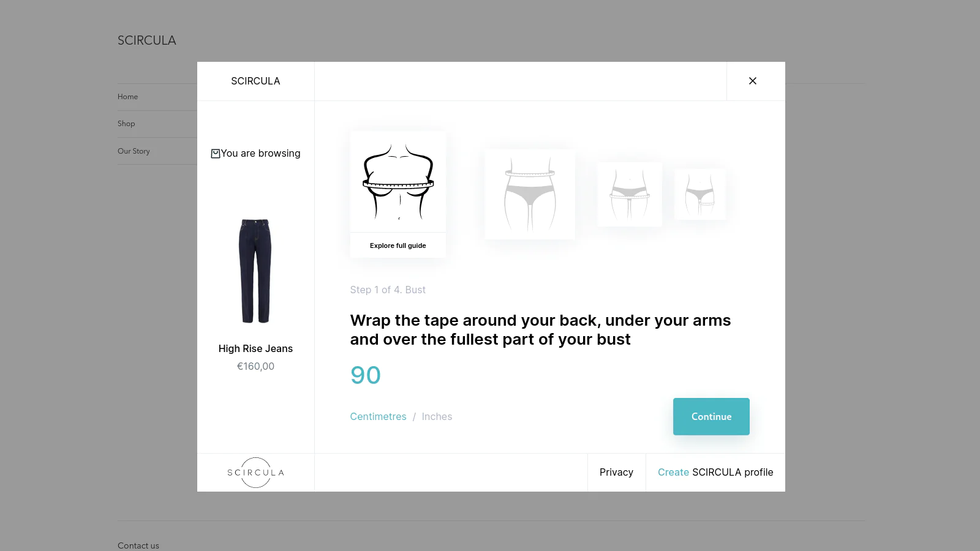Screen dimensions: 980x551
Task: Click the bust measurement value 90
Action: (x=366, y=375)
